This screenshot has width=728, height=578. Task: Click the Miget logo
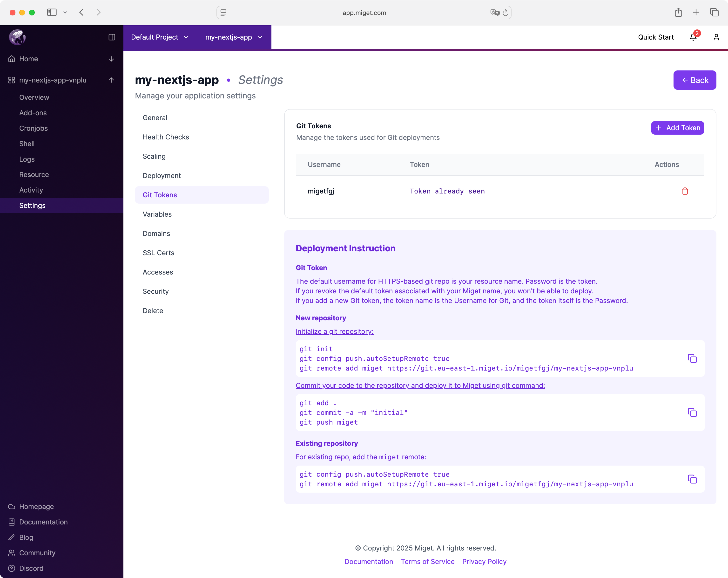pos(17,37)
